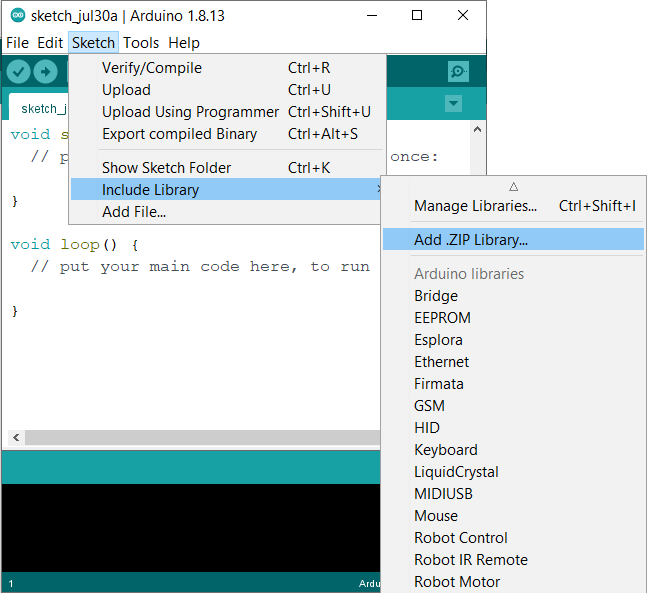Include the Keyboard library
The height and width of the screenshot is (593, 647).
pyautogui.click(x=513, y=450)
